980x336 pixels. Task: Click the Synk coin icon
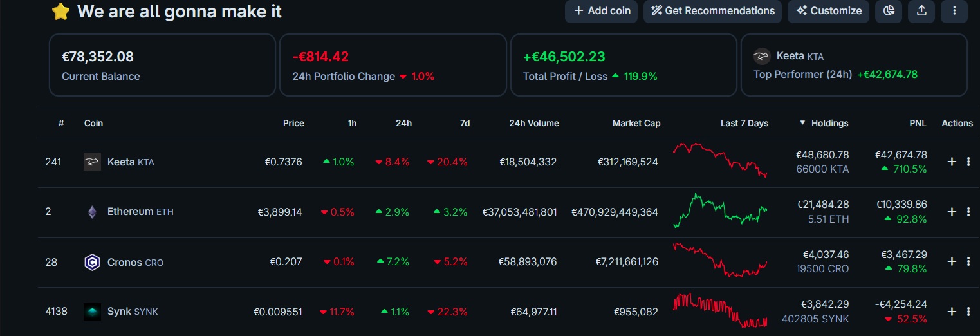click(x=92, y=312)
